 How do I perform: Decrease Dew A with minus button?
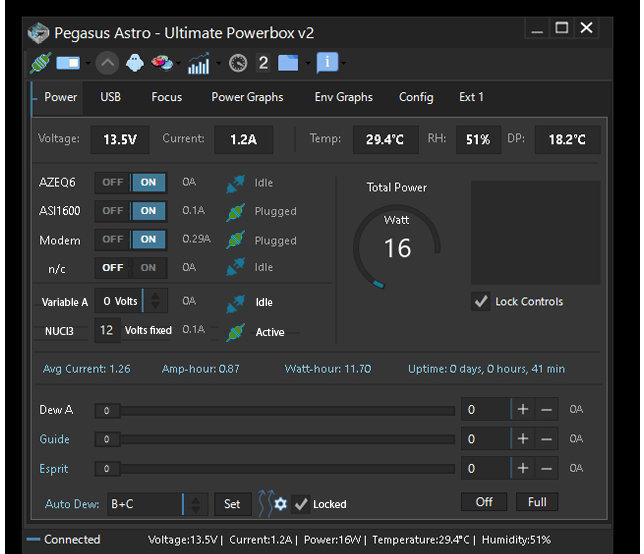[x=546, y=409]
